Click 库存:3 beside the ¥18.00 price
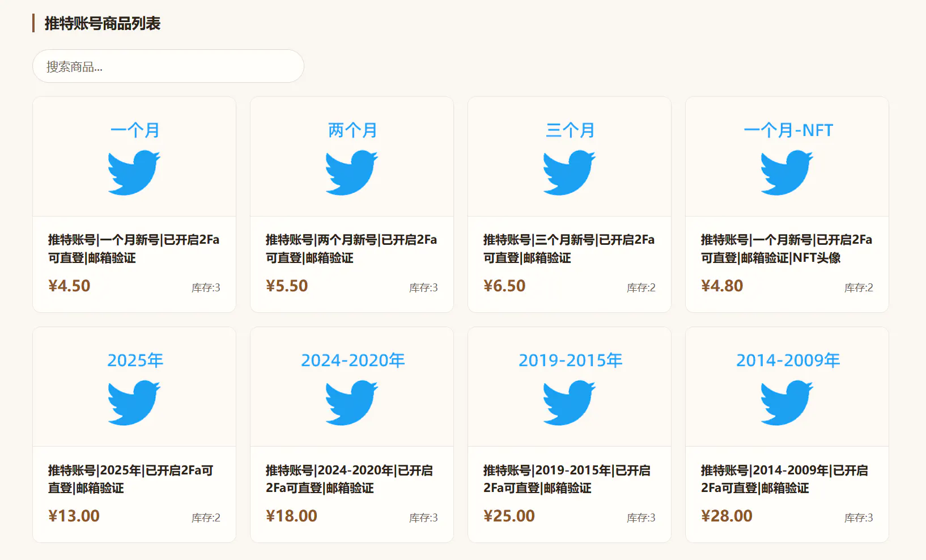The image size is (926, 560). tap(423, 518)
